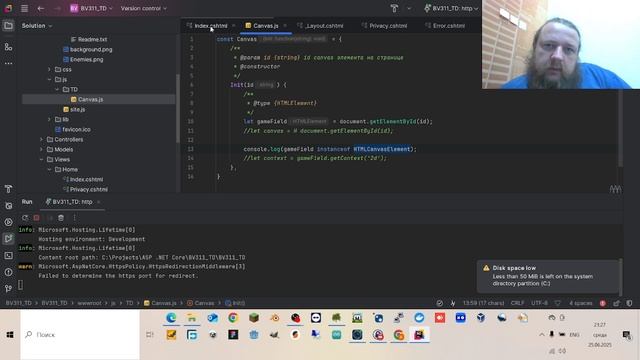Viewport: 640px width, 360px height.
Task: Open the Run tool window icon in left sidebar
Action: (x=8, y=239)
